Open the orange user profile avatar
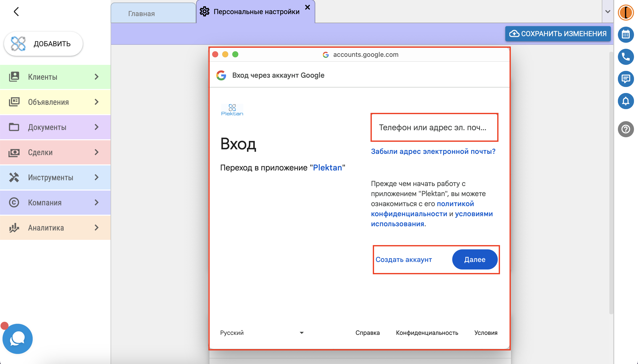The height and width of the screenshot is (364, 638). click(625, 12)
